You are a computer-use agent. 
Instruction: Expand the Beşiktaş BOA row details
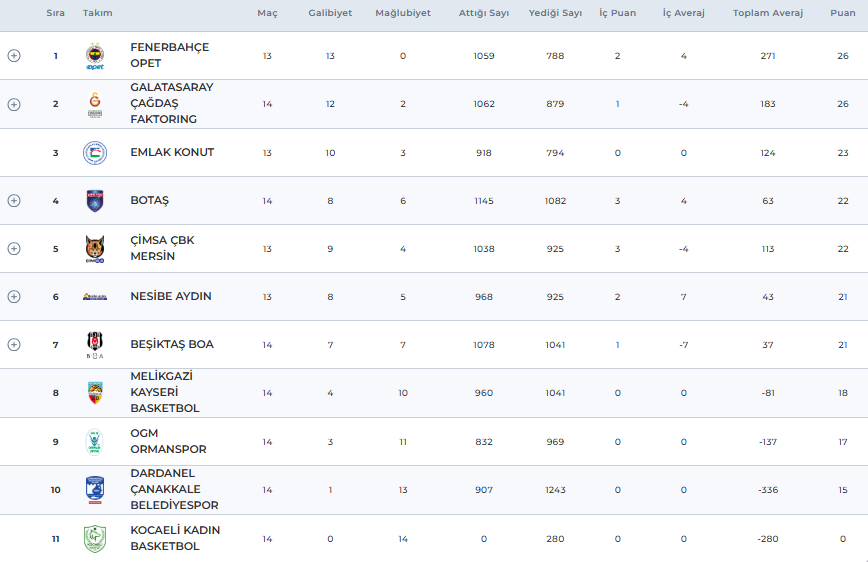pyautogui.click(x=14, y=344)
